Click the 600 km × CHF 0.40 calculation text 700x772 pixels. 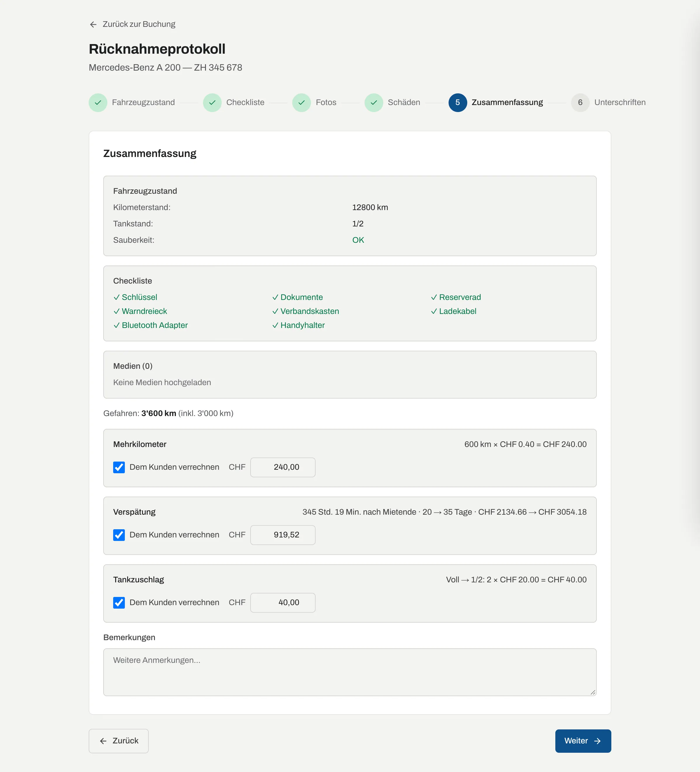click(x=526, y=444)
